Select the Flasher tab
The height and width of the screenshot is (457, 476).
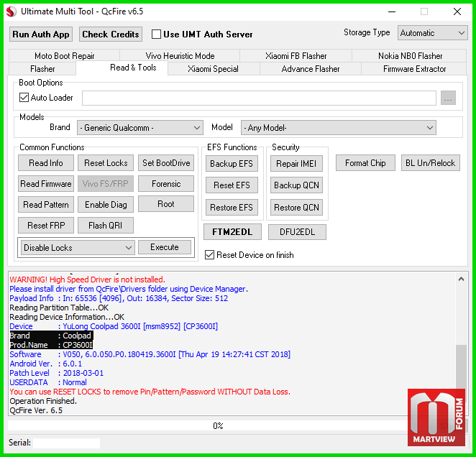tap(42, 69)
